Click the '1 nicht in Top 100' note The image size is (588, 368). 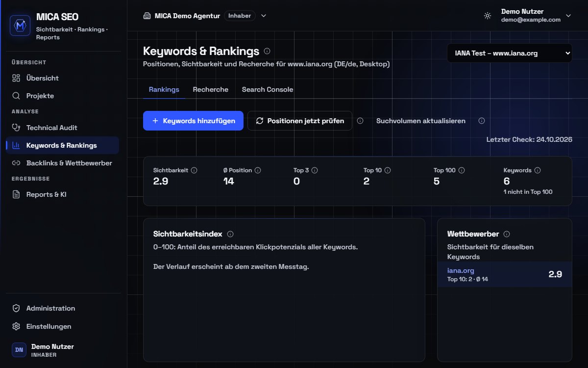(x=528, y=192)
